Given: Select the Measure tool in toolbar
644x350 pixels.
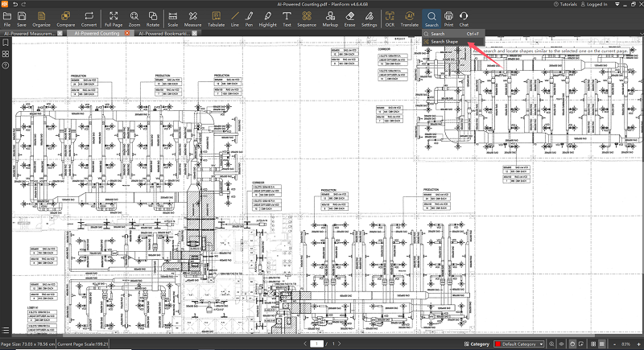Looking at the screenshot, I should point(193,19).
